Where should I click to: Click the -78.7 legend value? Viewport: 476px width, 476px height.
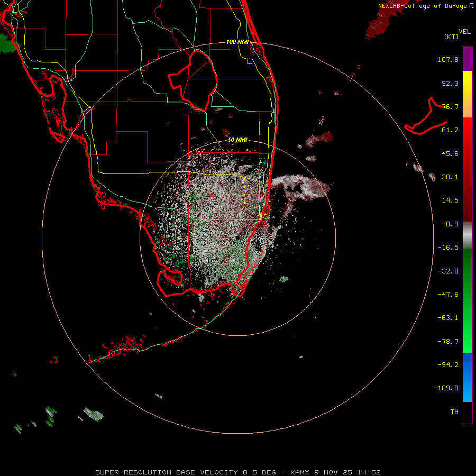pos(448,342)
